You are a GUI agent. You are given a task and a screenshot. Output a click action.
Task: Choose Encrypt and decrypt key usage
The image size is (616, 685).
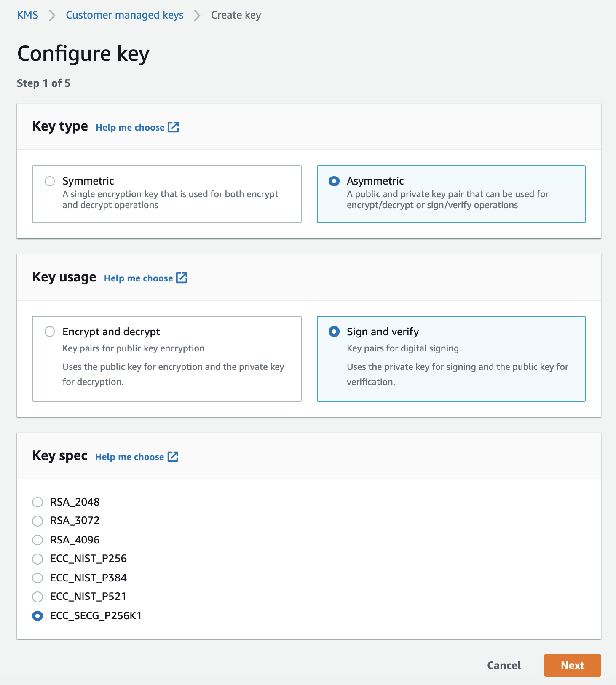[x=50, y=332]
